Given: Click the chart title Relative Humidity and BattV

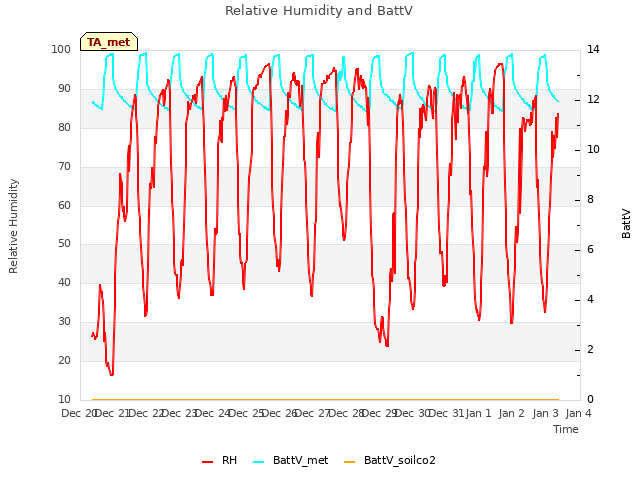Looking at the screenshot, I should (x=319, y=11).
